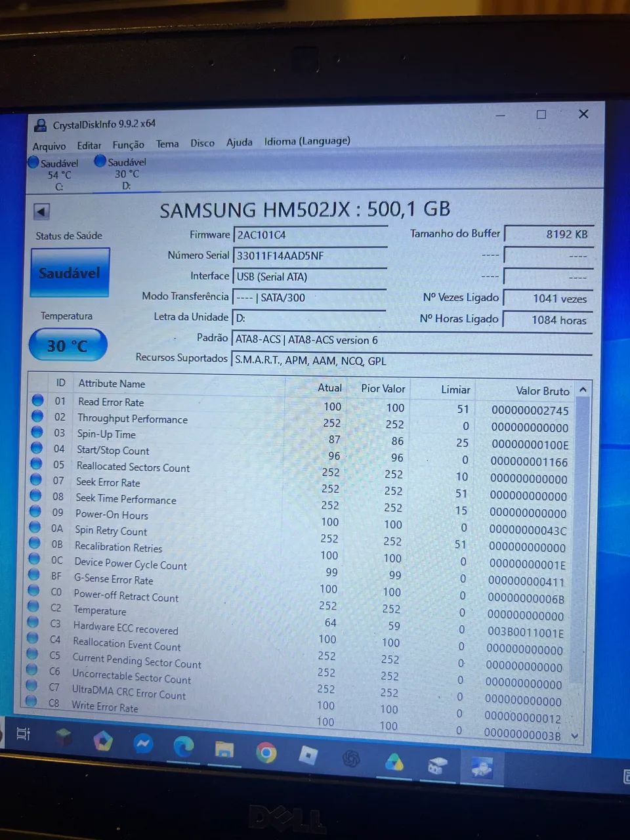This screenshot has width=630, height=840.
Task: Click the Atual column header
Action: click(329, 388)
